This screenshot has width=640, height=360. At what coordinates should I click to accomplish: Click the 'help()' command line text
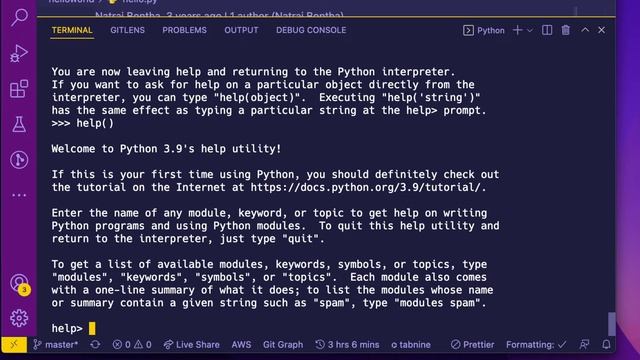(x=95, y=123)
